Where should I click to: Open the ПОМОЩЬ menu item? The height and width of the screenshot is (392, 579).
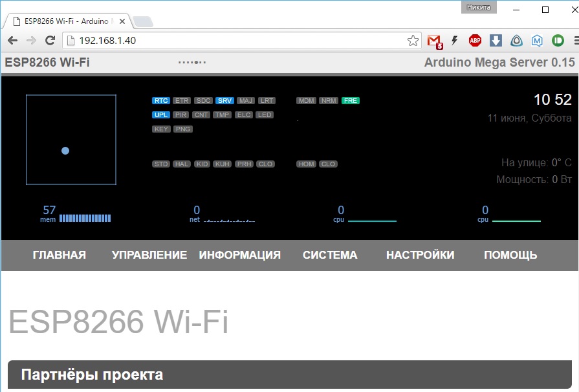(x=510, y=255)
